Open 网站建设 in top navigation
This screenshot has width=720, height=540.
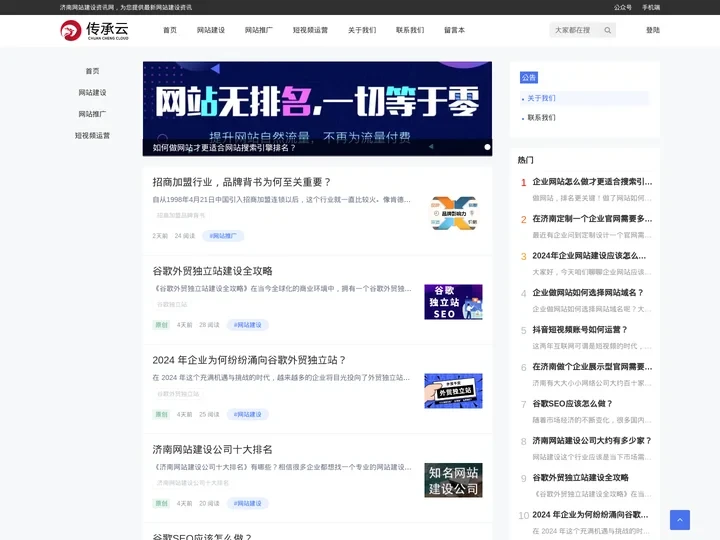(x=211, y=30)
